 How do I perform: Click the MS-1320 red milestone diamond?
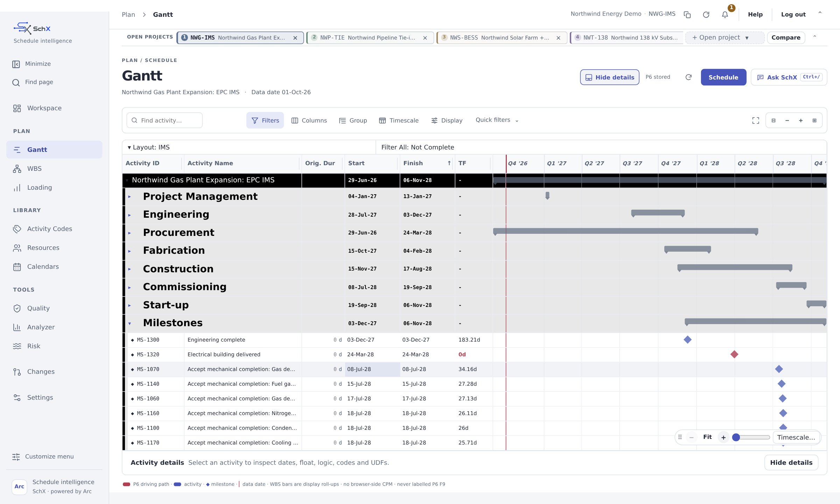[734, 355]
